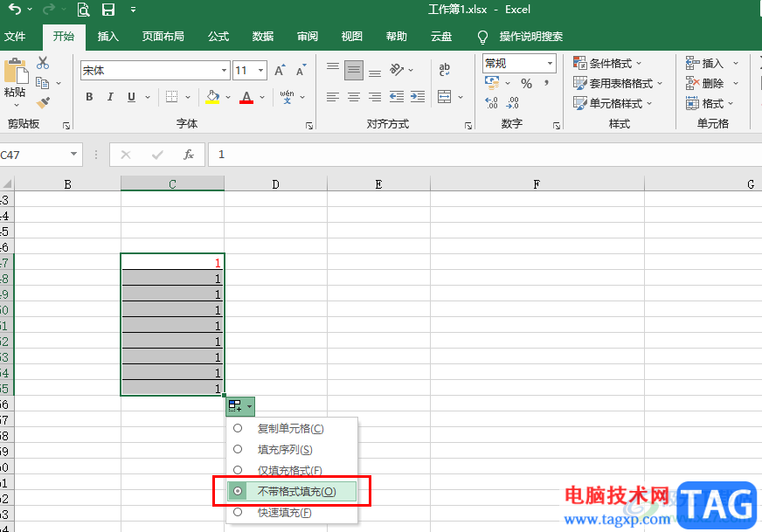Open the font name 宋体 dropdown

(224, 71)
